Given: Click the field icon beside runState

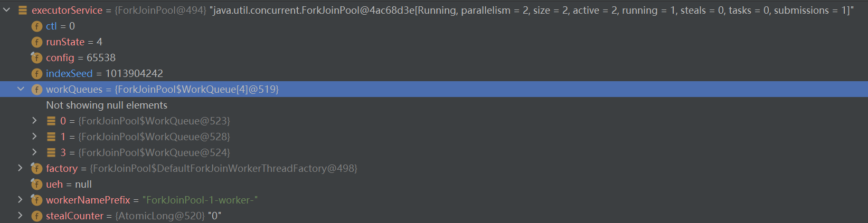Looking at the screenshot, I should coord(36,42).
